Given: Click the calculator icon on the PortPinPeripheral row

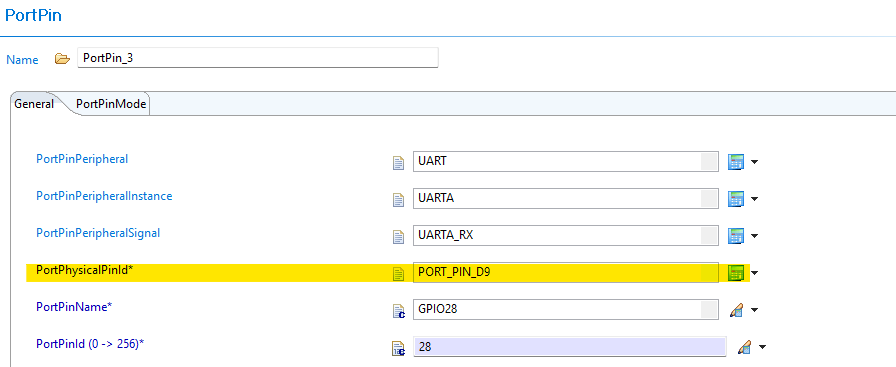Looking at the screenshot, I should coord(735,162).
